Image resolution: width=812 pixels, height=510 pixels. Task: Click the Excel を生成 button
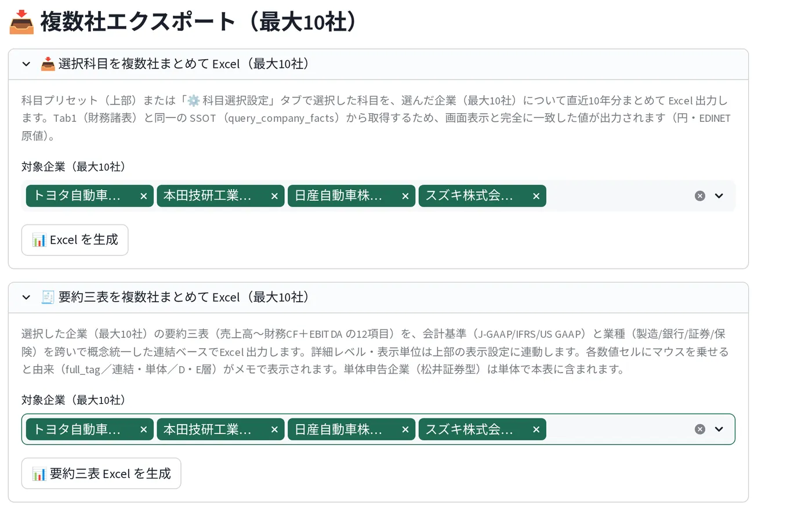[75, 240]
